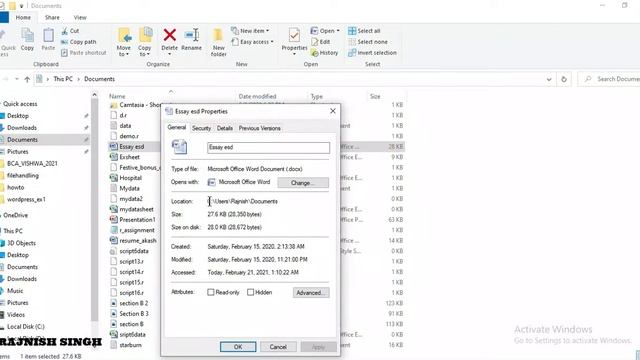Close the Essay esd Properties dialog
The image size is (640, 360).
[333, 111]
